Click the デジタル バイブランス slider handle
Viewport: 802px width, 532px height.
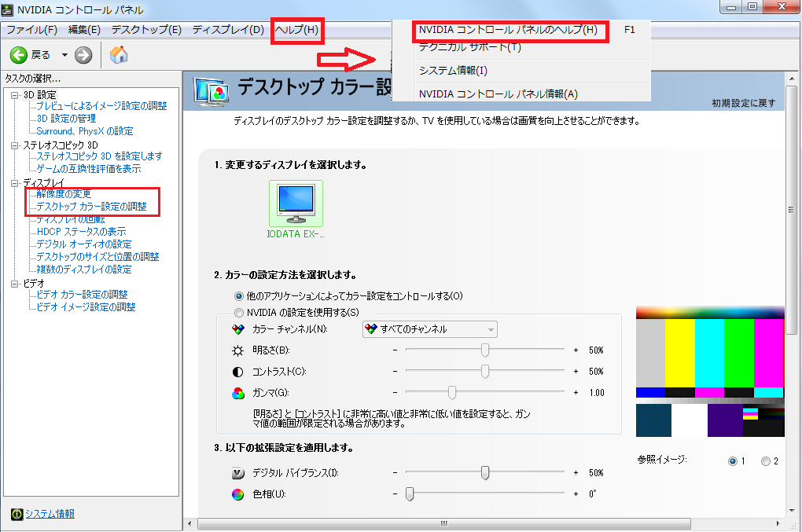click(485, 473)
